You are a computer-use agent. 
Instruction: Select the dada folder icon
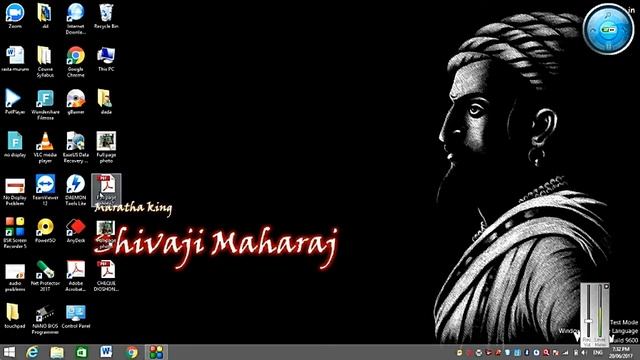pyautogui.click(x=106, y=101)
